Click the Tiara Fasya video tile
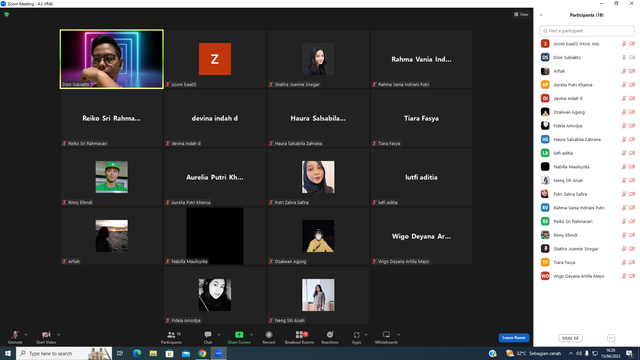Viewport: 640px width, 360px height. [421, 118]
